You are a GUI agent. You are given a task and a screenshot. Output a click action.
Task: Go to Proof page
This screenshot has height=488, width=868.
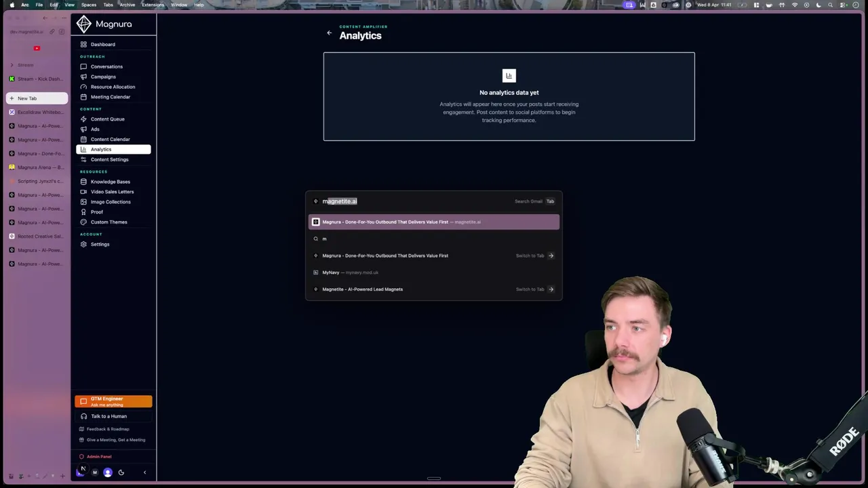pyautogui.click(x=113, y=212)
